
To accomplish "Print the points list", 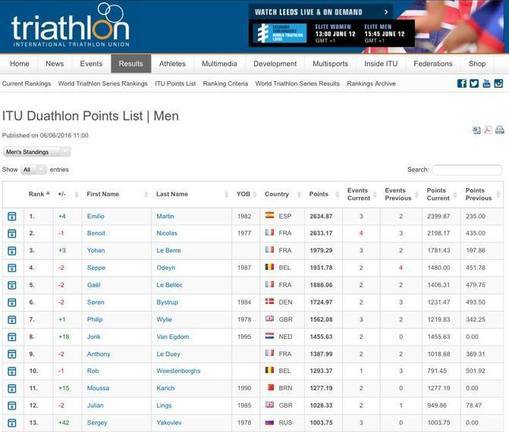I will pos(499,130).
